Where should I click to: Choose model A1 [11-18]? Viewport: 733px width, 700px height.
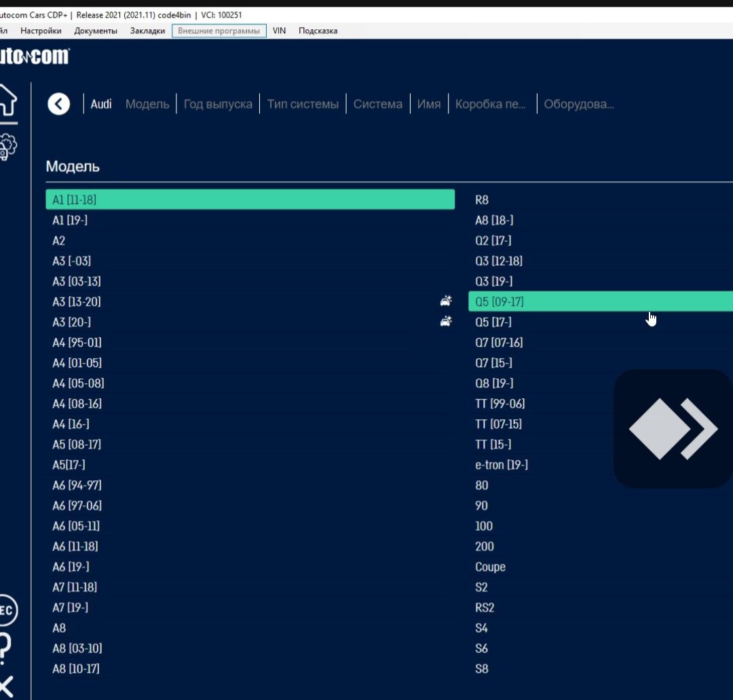tap(250, 199)
